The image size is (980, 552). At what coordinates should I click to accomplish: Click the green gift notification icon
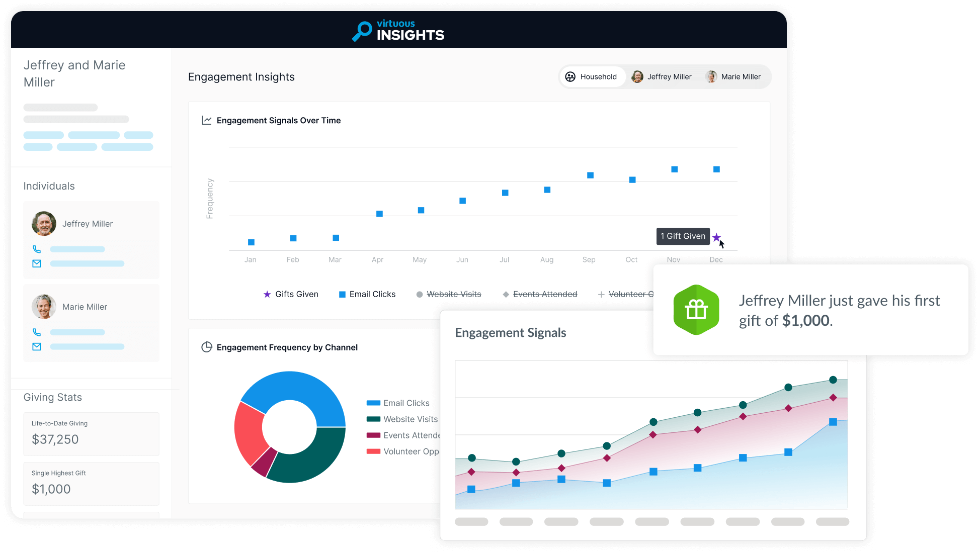pos(696,310)
